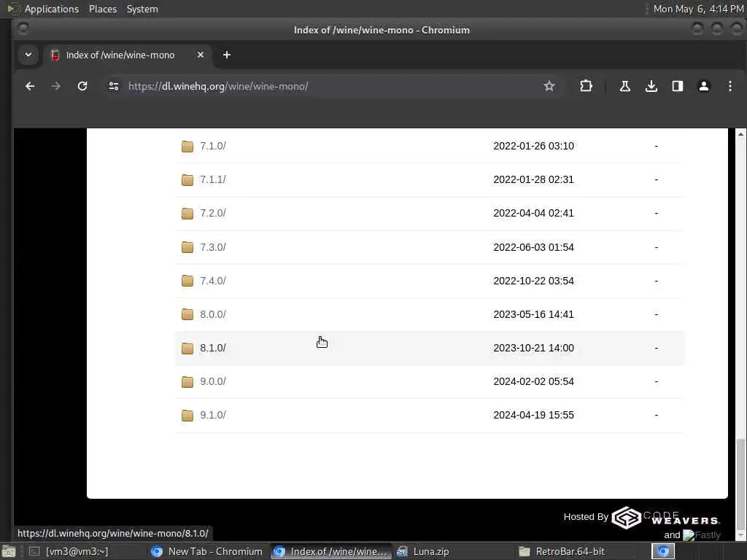The image size is (747, 560).
Task: Open the 7.1.0/ folder link
Action: click(x=212, y=146)
